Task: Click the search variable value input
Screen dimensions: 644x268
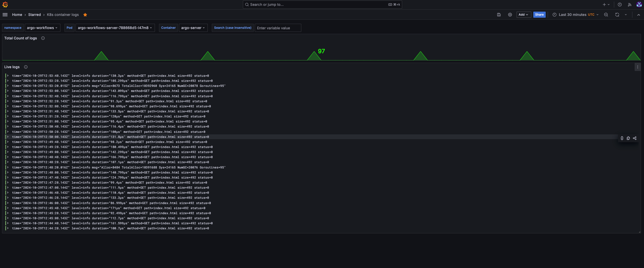Action: click(x=278, y=28)
